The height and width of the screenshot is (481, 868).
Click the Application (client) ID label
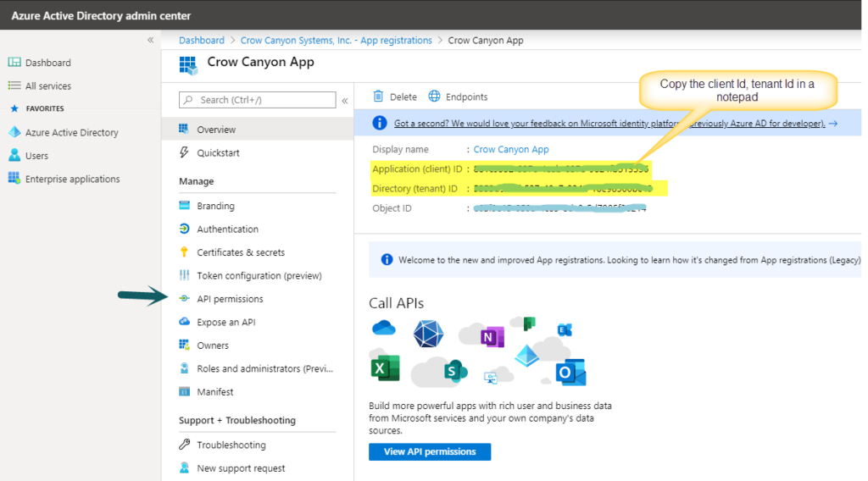click(x=417, y=169)
